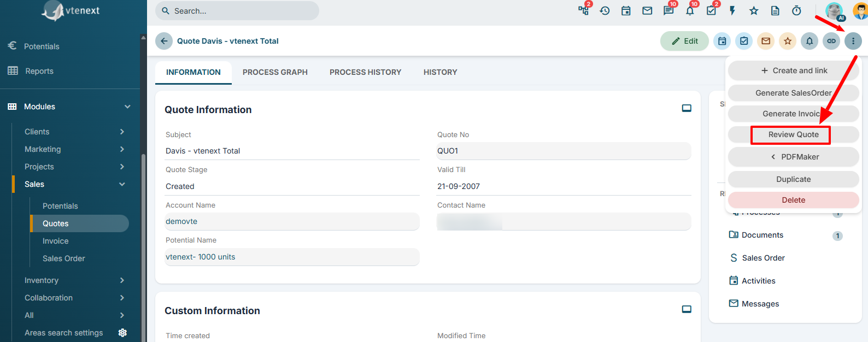Viewport: 868px width, 342px height.
Task: Collapse the Quote Information block
Action: coord(687,108)
